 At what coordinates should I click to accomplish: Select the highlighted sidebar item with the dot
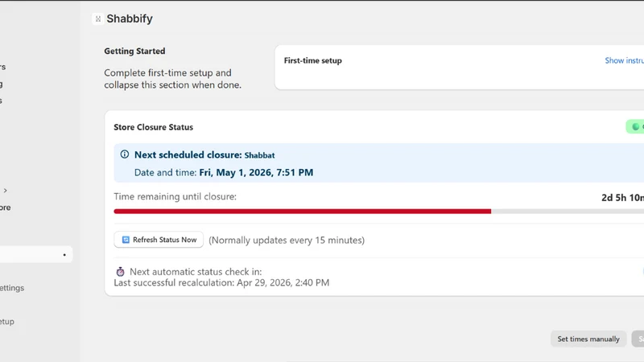coord(35,254)
